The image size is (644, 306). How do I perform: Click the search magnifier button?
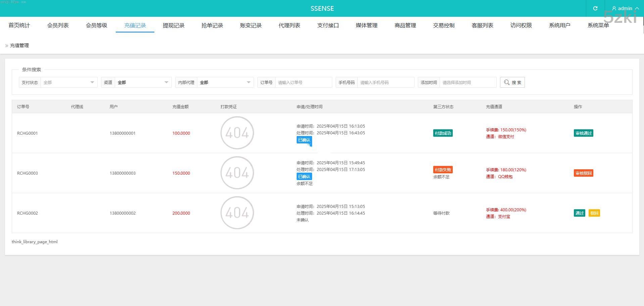pos(512,82)
